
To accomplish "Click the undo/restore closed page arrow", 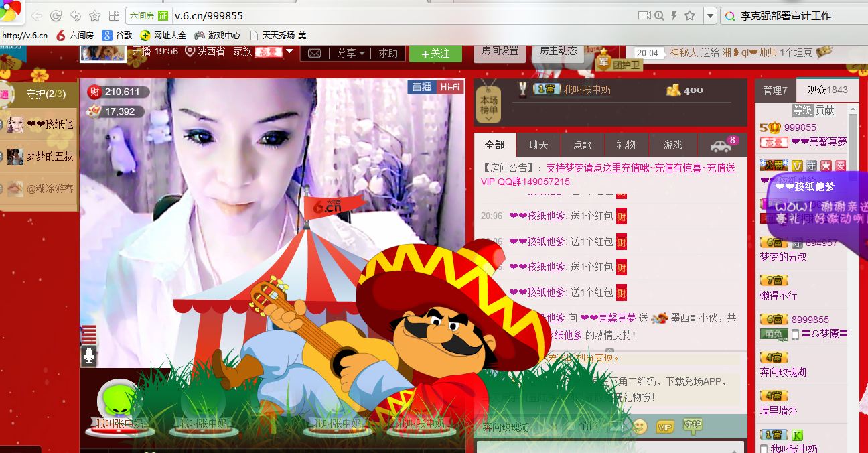I will click(x=75, y=16).
